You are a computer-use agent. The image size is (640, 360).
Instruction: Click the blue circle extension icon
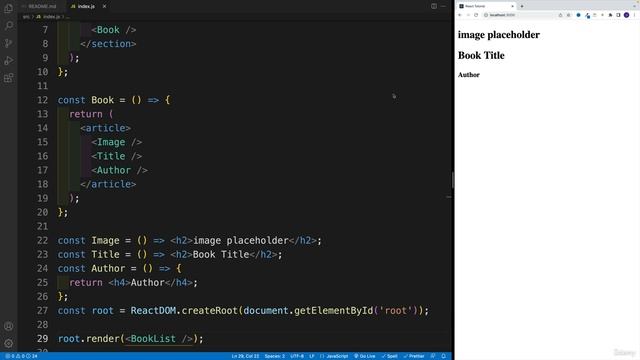pos(578,15)
